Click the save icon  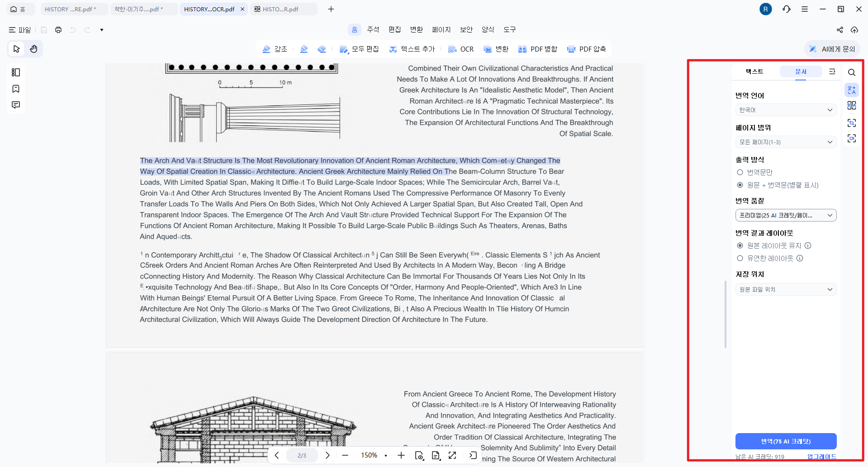click(44, 30)
